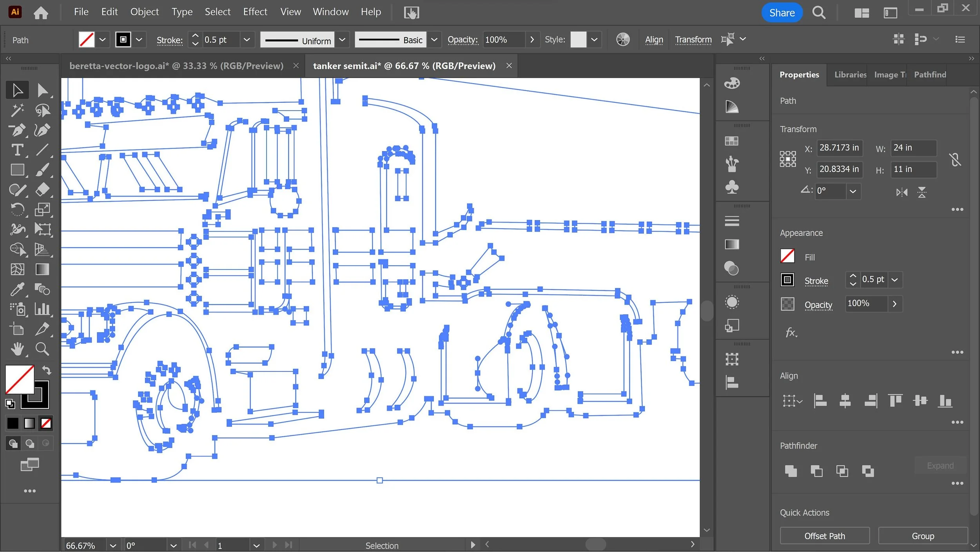This screenshot has width=980, height=552.
Task: Pick the Rectangle tool
Action: click(x=17, y=170)
